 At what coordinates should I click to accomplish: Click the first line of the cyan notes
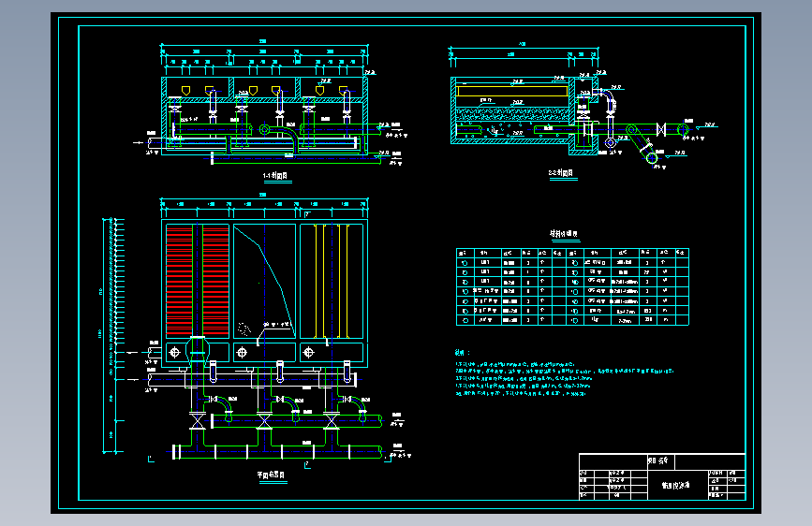(515, 364)
